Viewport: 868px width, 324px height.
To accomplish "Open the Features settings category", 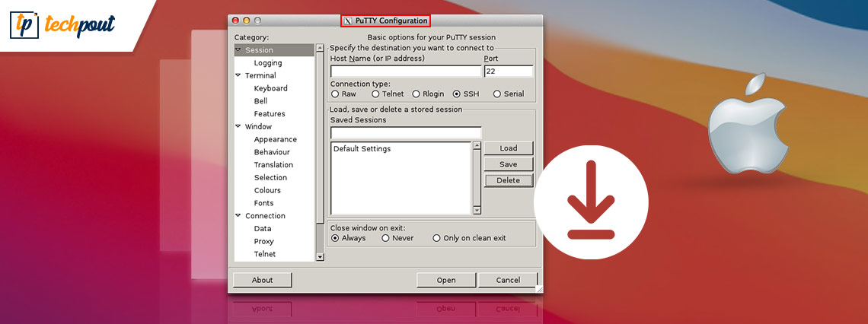I will pyautogui.click(x=270, y=114).
